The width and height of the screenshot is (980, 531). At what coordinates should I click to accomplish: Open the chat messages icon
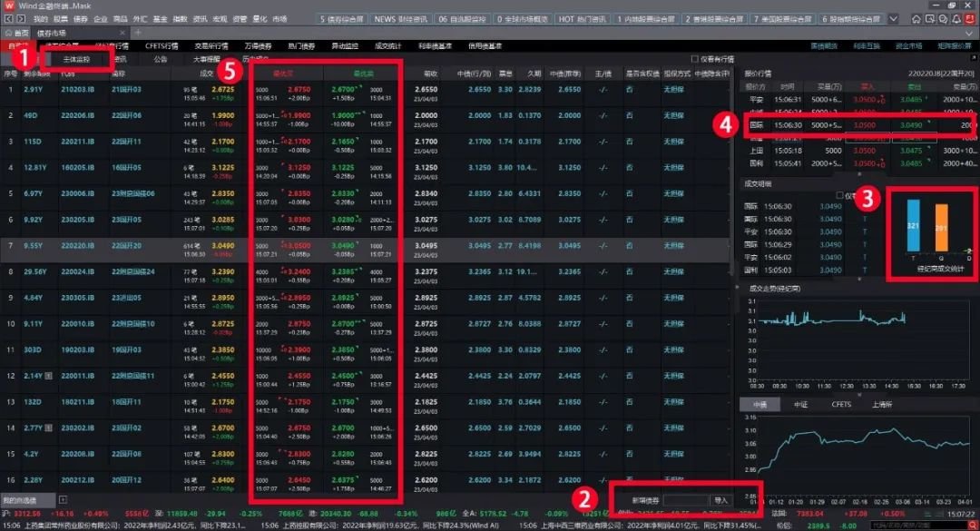pyautogui.click(x=943, y=19)
